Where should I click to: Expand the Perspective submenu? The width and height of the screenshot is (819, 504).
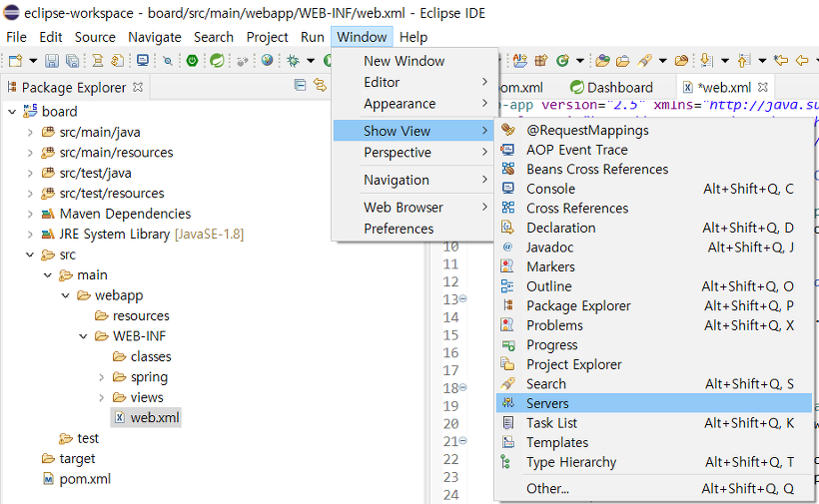[x=412, y=153]
